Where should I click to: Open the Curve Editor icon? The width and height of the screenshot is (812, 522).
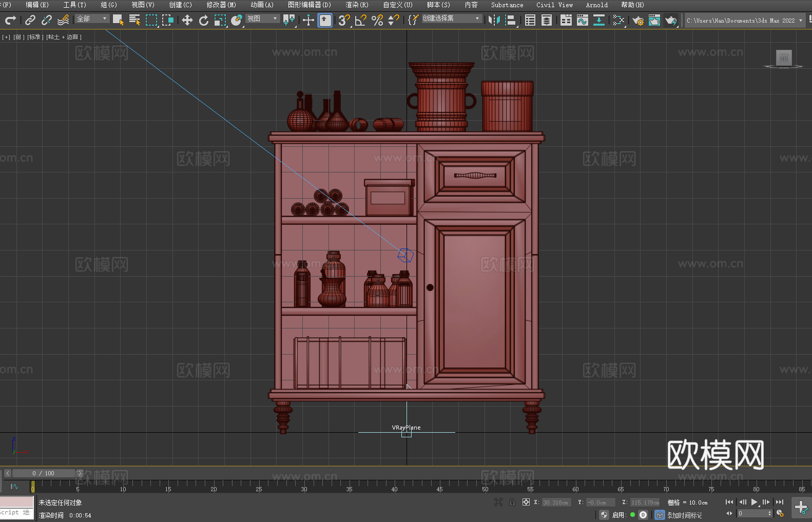(x=583, y=20)
